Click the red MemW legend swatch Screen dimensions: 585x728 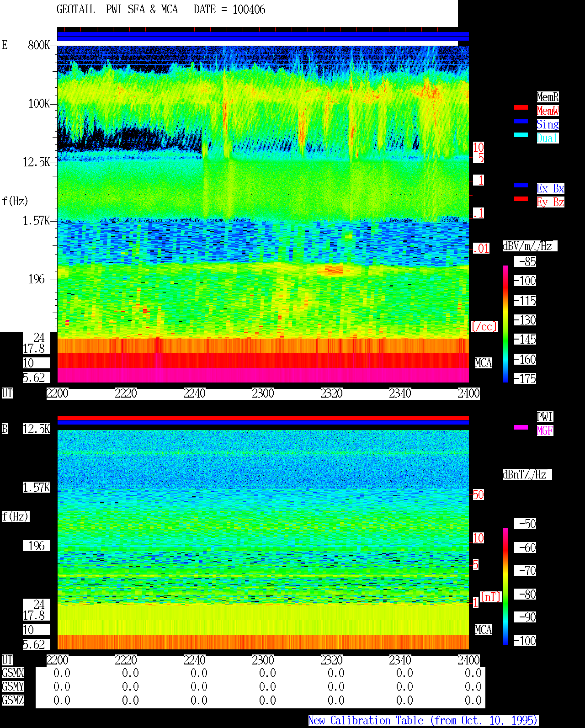tap(521, 108)
